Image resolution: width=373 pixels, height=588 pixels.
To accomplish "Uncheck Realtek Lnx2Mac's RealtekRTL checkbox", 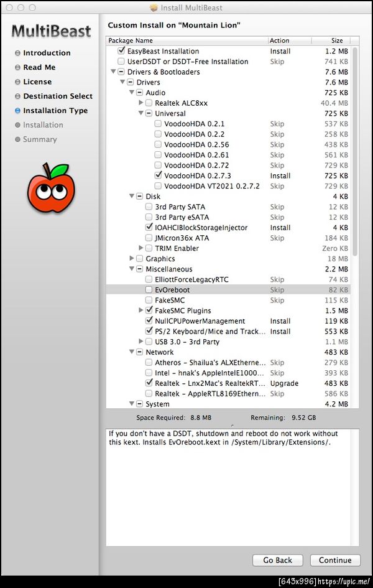I will (149, 383).
